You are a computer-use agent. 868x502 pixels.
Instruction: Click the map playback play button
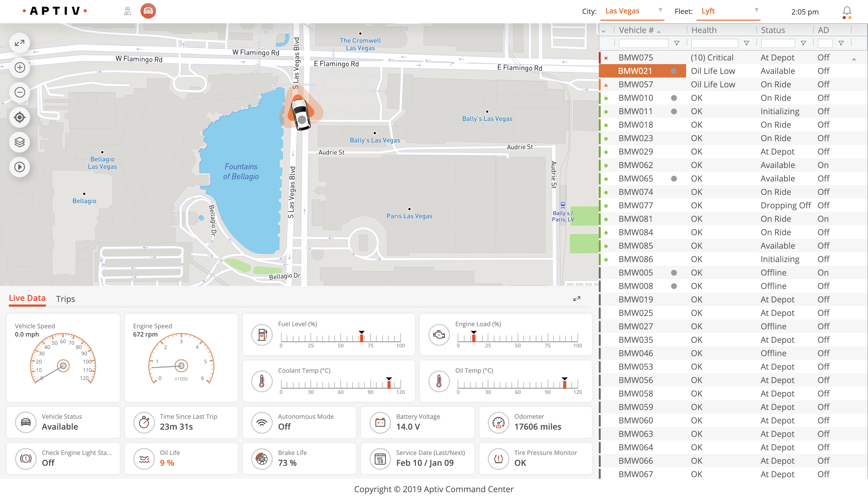[20, 167]
